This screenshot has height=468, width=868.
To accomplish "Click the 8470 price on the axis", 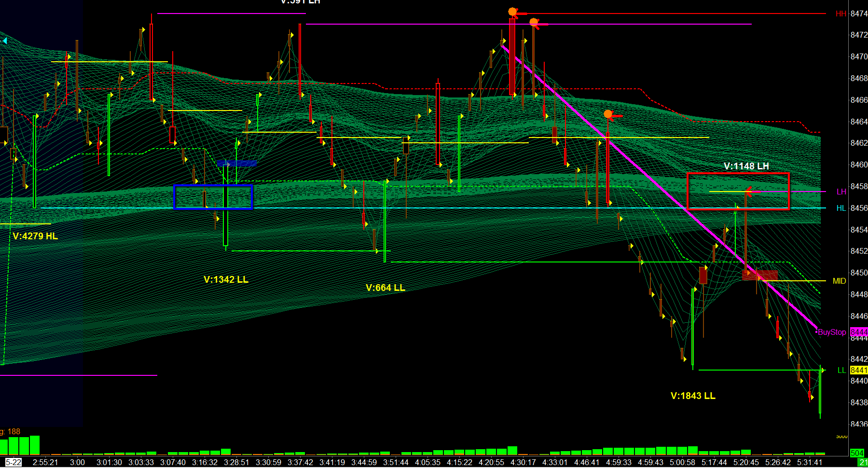I will [859, 56].
